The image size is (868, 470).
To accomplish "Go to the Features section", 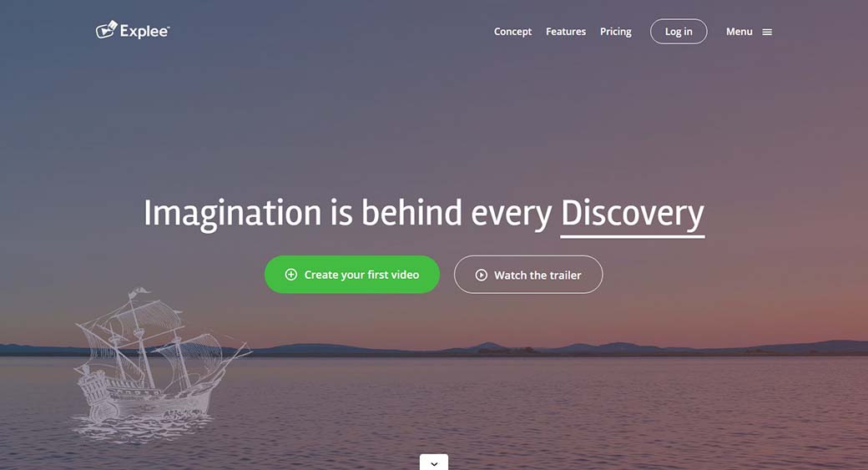I will tap(566, 32).
